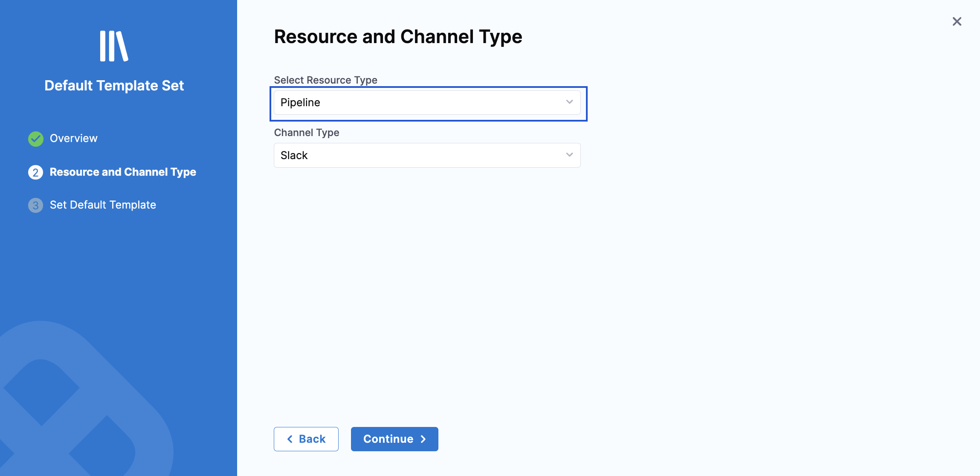980x476 pixels.
Task: Jump to the Set Default Template step
Action: coord(103,205)
